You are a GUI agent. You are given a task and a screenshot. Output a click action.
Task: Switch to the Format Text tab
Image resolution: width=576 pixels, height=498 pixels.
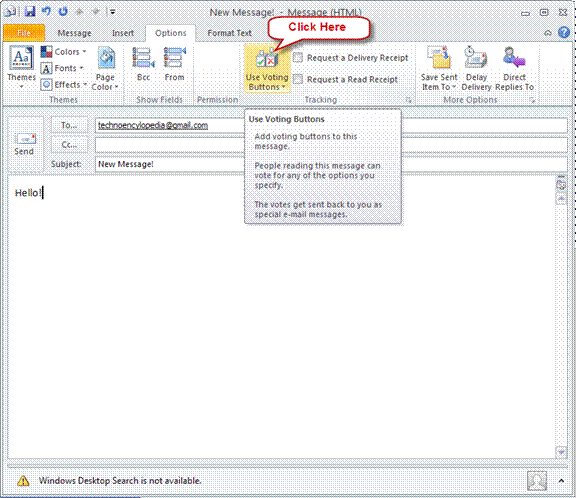pos(230,33)
